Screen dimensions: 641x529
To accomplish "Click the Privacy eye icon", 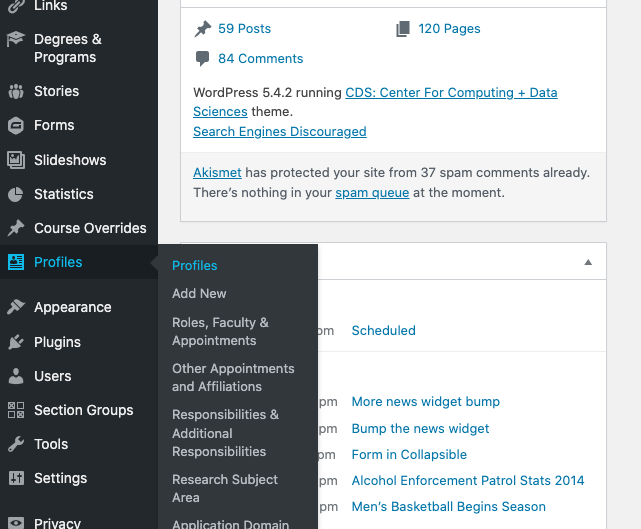I will (x=16, y=523).
